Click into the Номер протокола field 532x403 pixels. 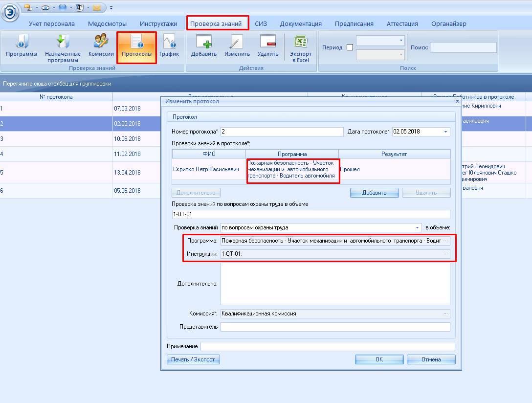pyautogui.click(x=282, y=132)
